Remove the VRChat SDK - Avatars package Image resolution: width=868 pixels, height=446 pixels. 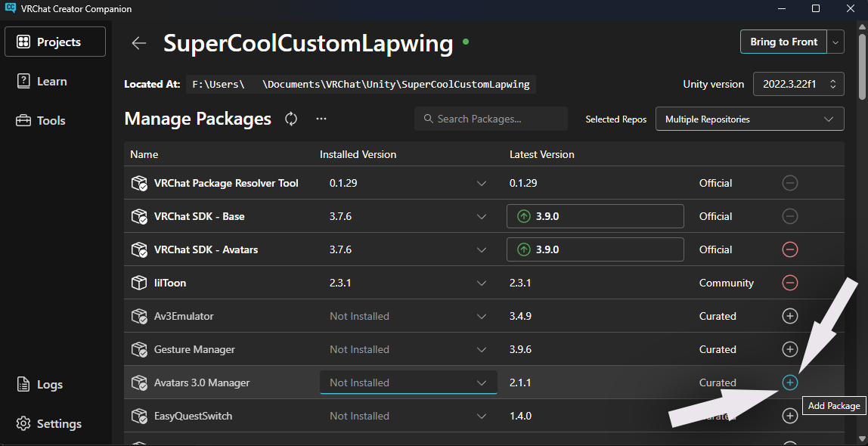(x=789, y=249)
